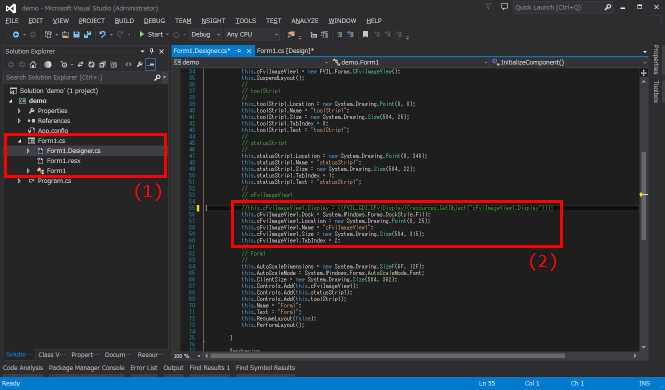Click the Undo arrow icon
The height and width of the screenshot is (390, 665).
pyautogui.click(x=102, y=35)
